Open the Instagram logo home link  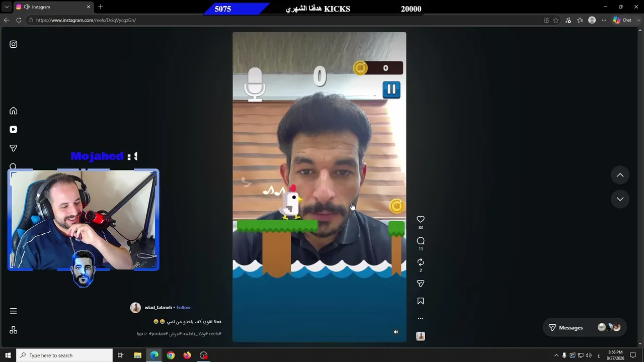[14, 44]
